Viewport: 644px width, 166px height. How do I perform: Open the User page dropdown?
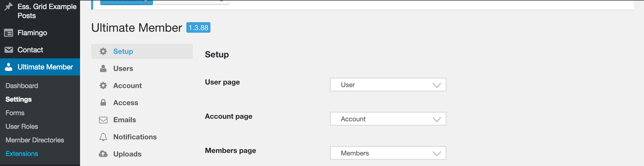pyautogui.click(x=388, y=85)
